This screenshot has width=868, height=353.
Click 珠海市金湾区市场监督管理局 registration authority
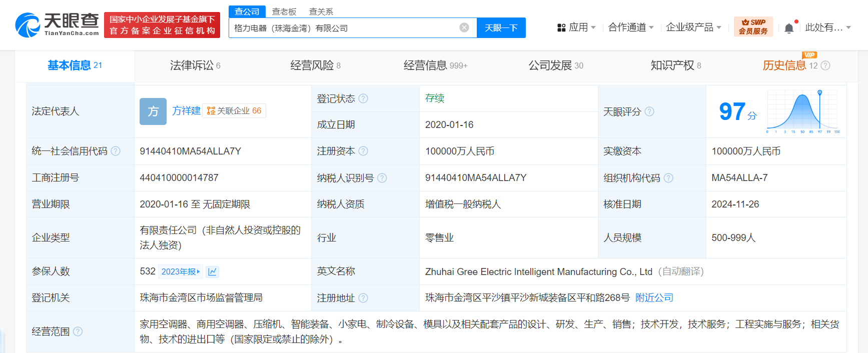pyautogui.click(x=201, y=298)
